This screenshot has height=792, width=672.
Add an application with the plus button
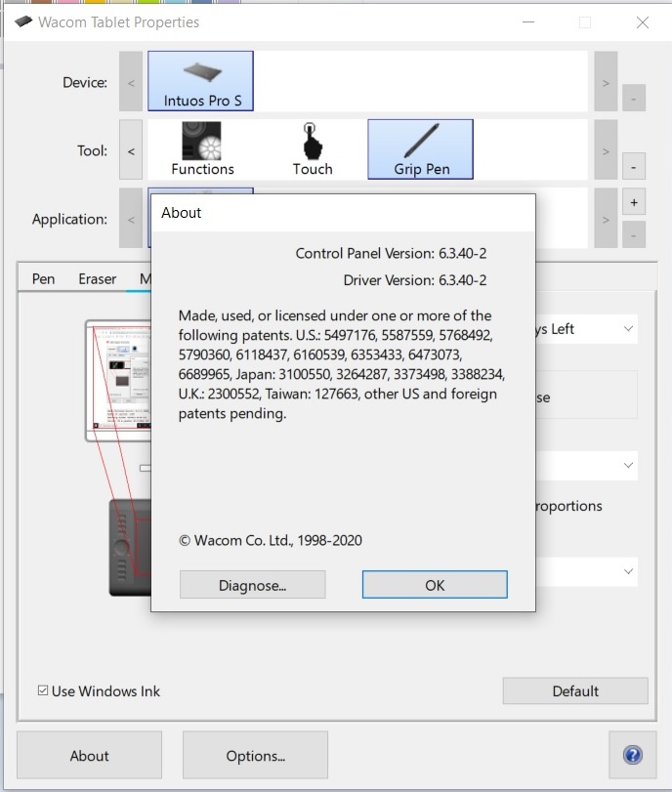point(634,202)
